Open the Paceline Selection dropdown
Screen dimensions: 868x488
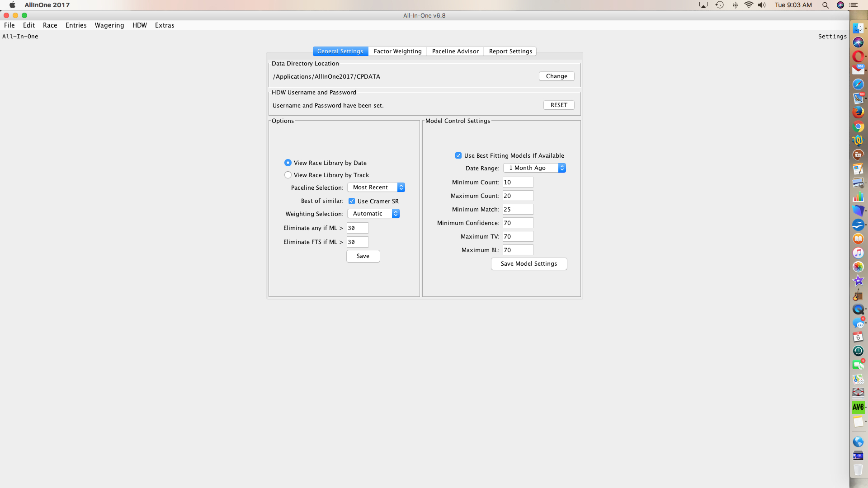coord(376,187)
